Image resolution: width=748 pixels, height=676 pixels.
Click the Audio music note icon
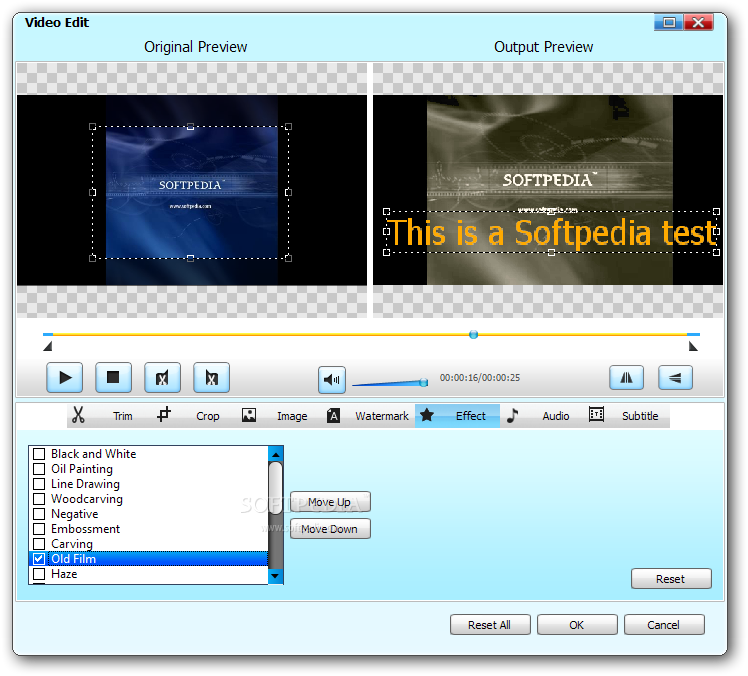point(512,415)
